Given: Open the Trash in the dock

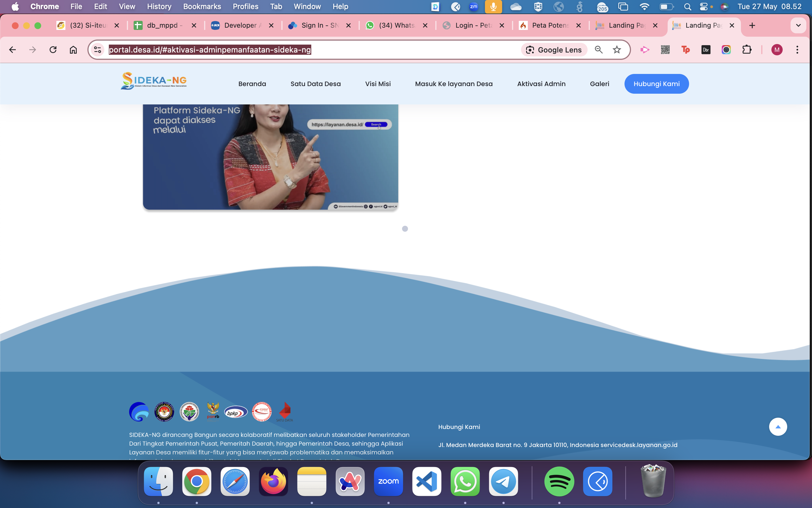Looking at the screenshot, I should (653, 481).
